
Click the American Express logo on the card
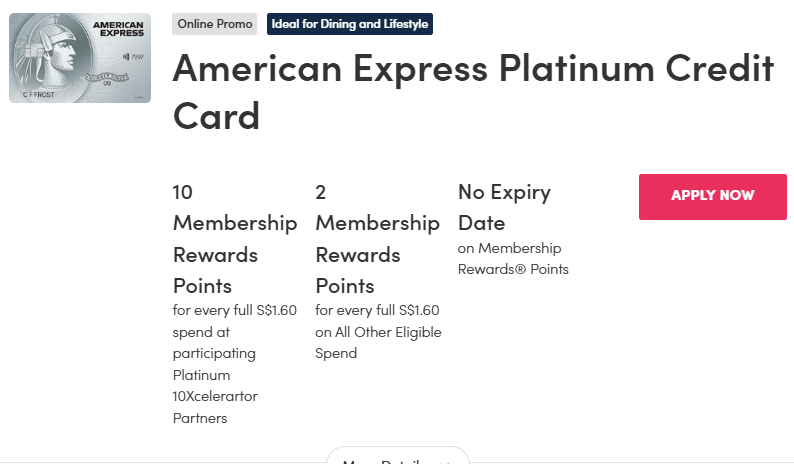pos(120,30)
